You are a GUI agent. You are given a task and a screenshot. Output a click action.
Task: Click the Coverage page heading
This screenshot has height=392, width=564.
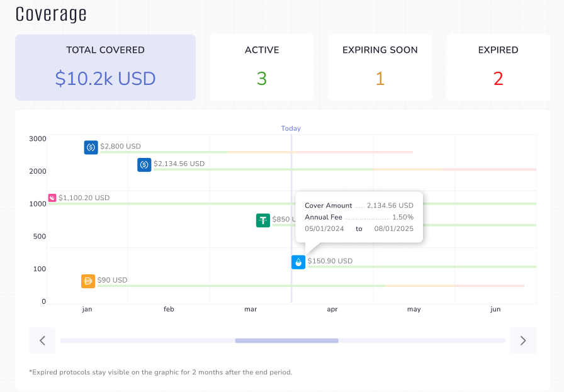51,14
